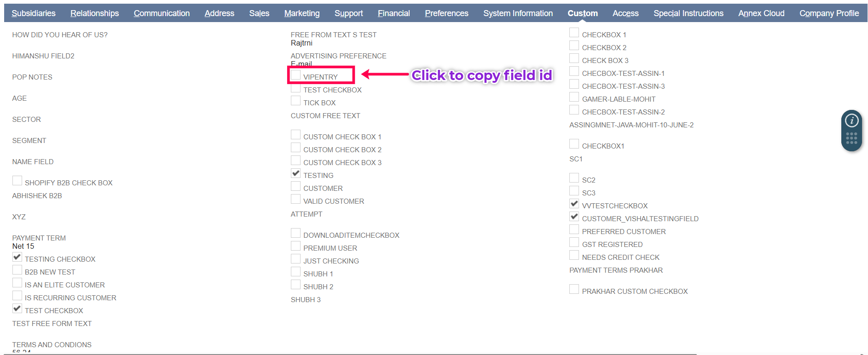The height and width of the screenshot is (355, 868).
Task: Click the horizontal scrollbar at the bottom
Action: [350, 354]
